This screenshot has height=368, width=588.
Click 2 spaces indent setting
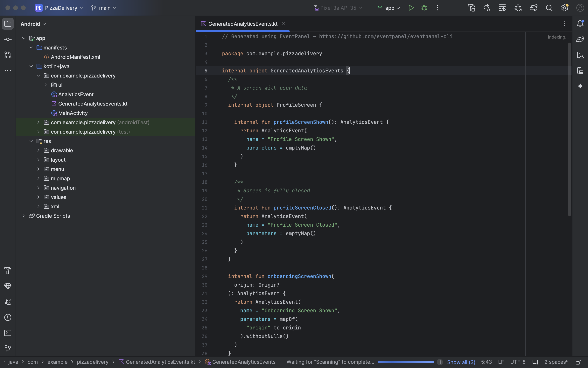click(556, 362)
